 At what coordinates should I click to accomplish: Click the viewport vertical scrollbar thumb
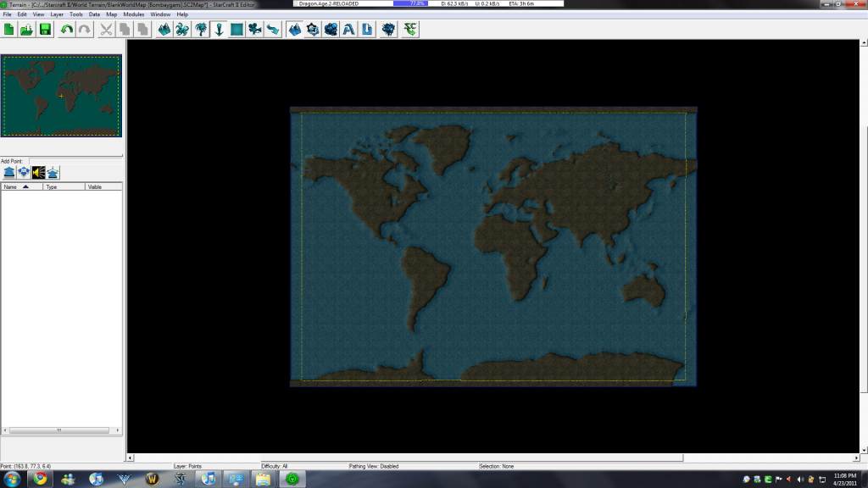(x=864, y=259)
